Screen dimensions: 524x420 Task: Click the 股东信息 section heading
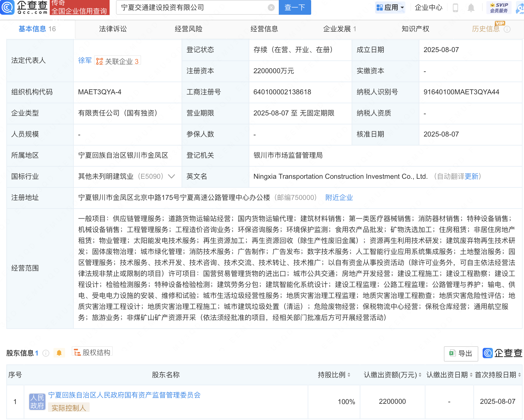coord(20,353)
